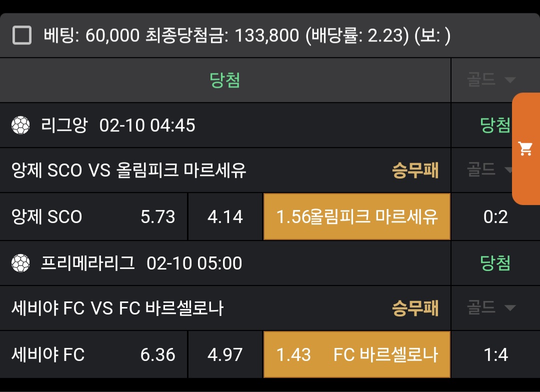
Task: Open 앙제 SCO VS 올림피크 마르세유 match
Action: click(x=129, y=170)
